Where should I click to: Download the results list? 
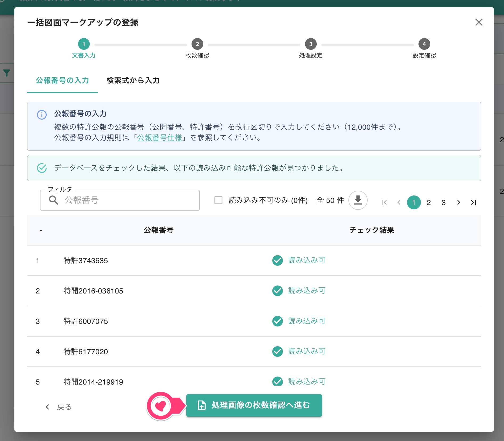coord(358,200)
